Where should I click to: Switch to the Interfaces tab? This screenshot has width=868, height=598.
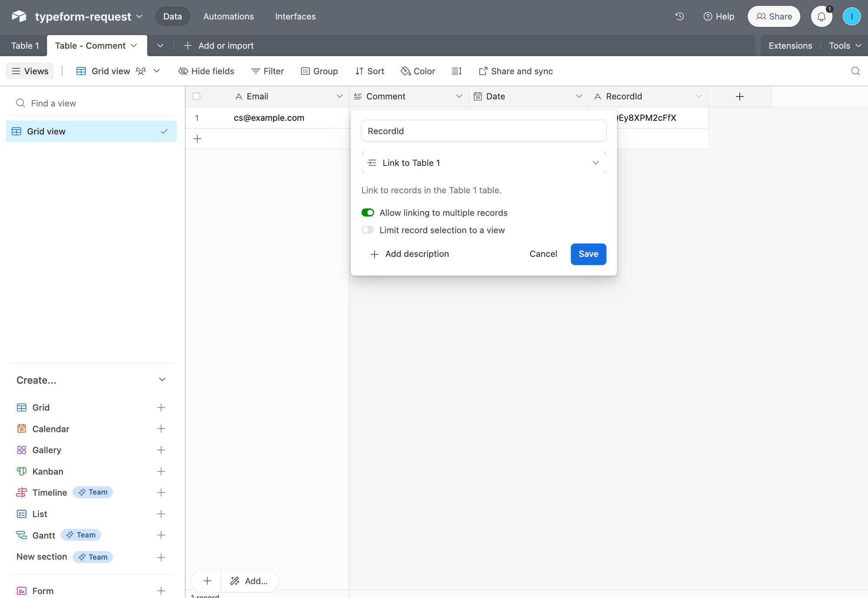click(295, 16)
